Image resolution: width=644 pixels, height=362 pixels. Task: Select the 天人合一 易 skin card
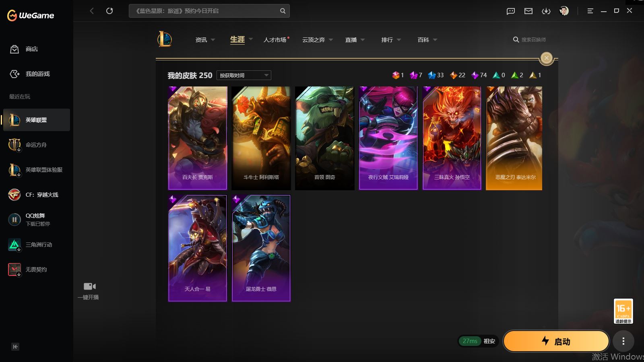tap(198, 248)
